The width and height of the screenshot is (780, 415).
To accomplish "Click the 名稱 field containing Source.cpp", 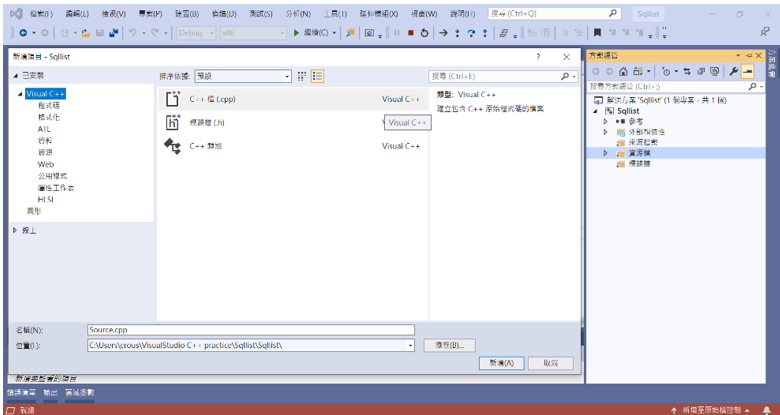I will point(251,329).
